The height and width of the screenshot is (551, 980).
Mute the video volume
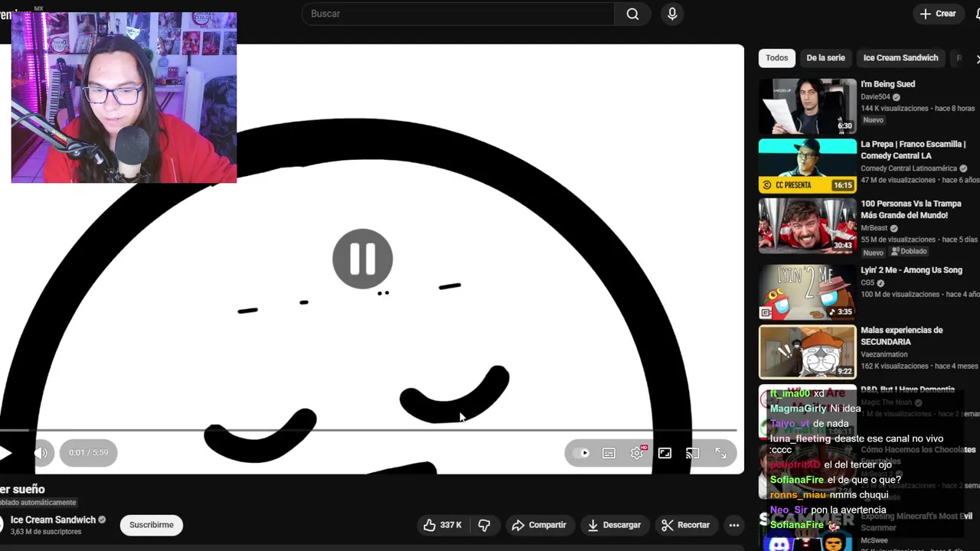[41, 452]
